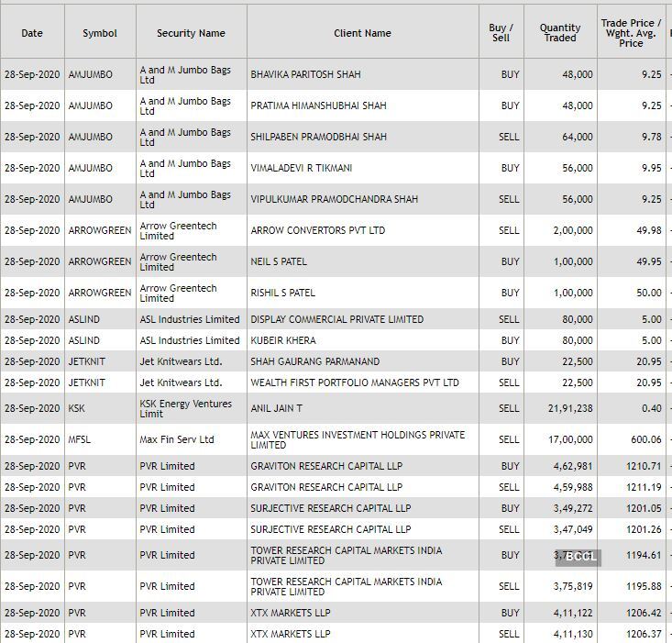Screen dimensions: 672x643
Task: Click quantity 3,49,272
Action: tap(573, 508)
